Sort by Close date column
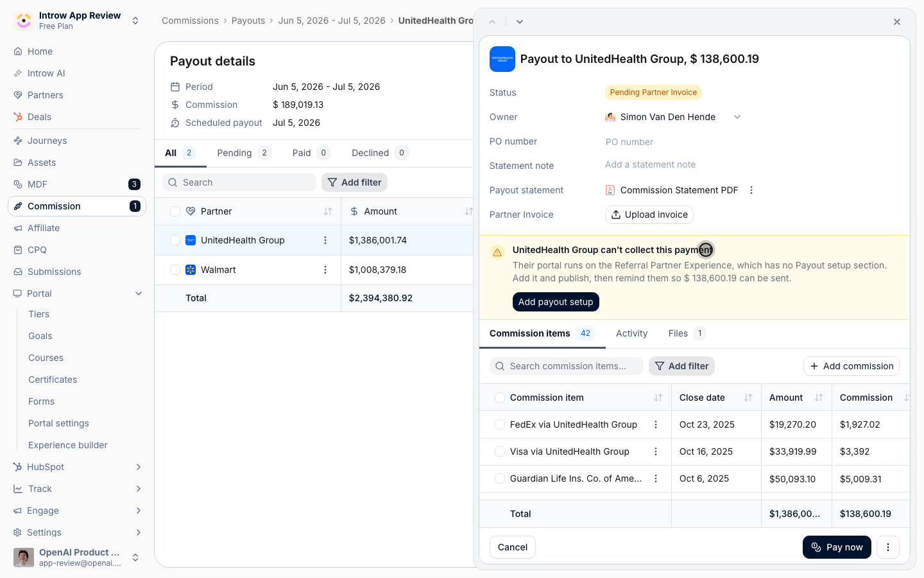Viewport: 924px width, 578px height. [748, 398]
